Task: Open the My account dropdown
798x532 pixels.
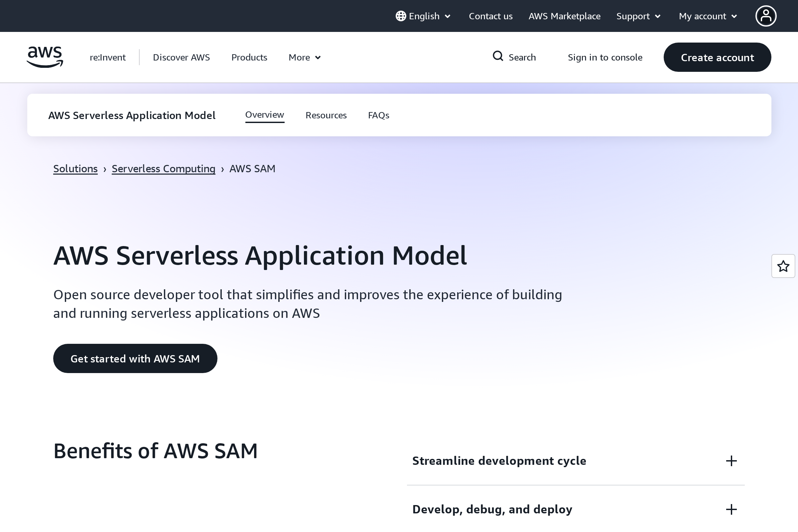Action: click(x=708, y=16)
